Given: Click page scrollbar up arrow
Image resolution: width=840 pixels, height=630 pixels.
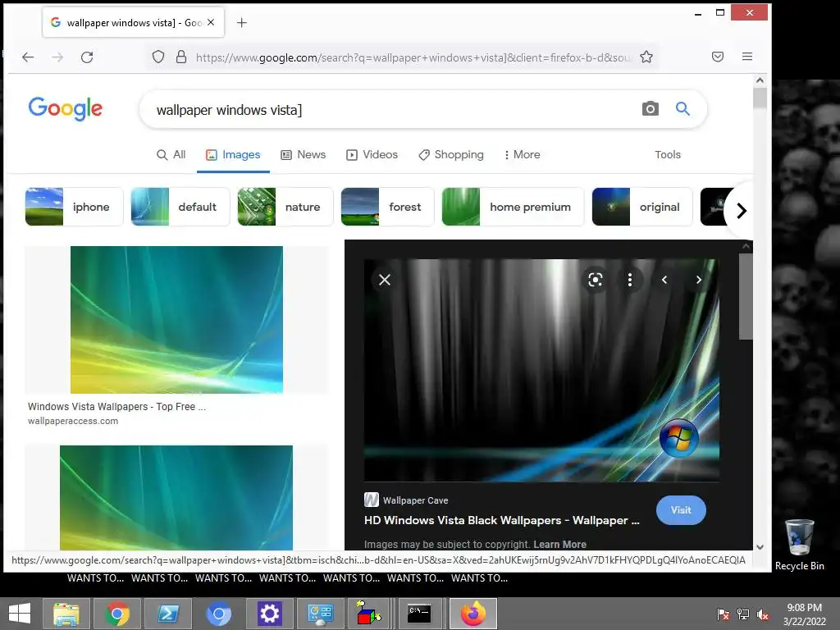Looking at the screenshot, I should (760, 80).
